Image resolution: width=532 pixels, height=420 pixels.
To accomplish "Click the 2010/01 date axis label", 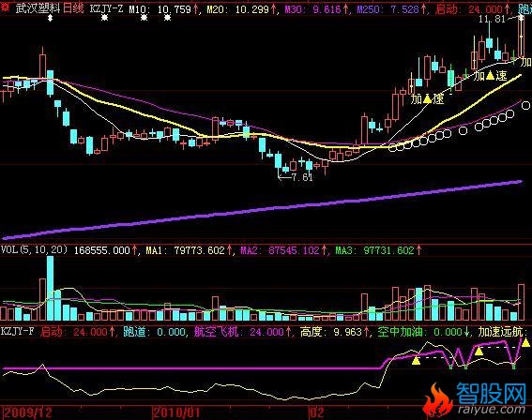I will 175,412.
